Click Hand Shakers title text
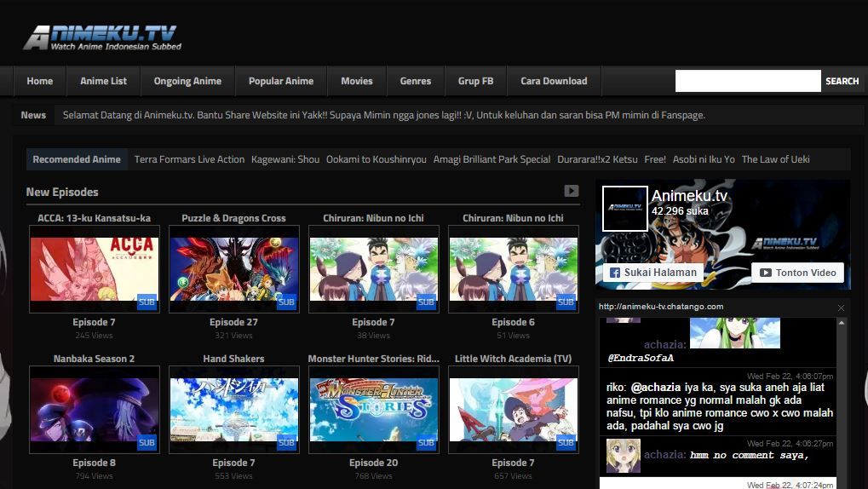This screenshot has width=868, height=489. click(233, 359)
